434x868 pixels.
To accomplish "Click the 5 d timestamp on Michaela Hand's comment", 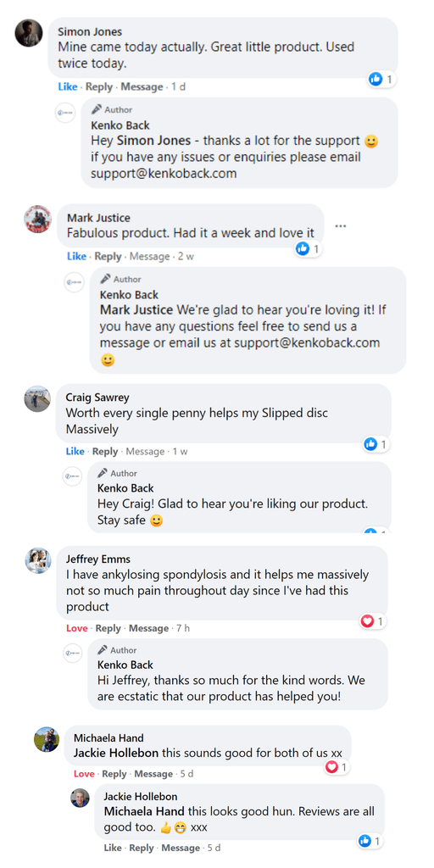I will [x=186, y=774].
